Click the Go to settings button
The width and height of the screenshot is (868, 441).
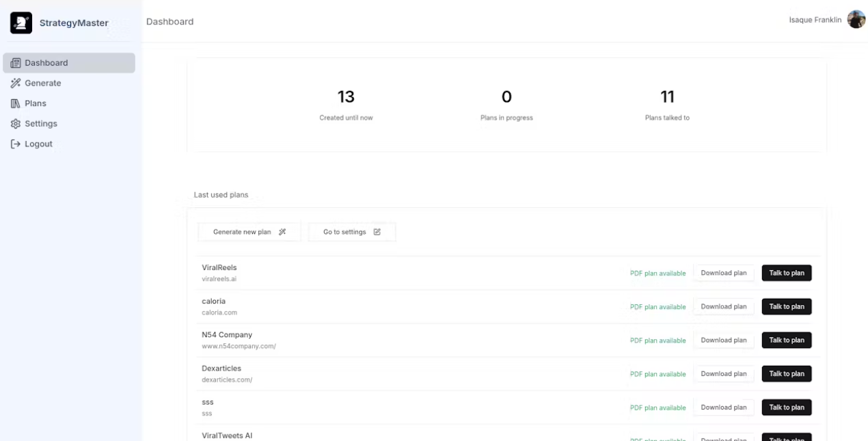click(x=352, y=232)
